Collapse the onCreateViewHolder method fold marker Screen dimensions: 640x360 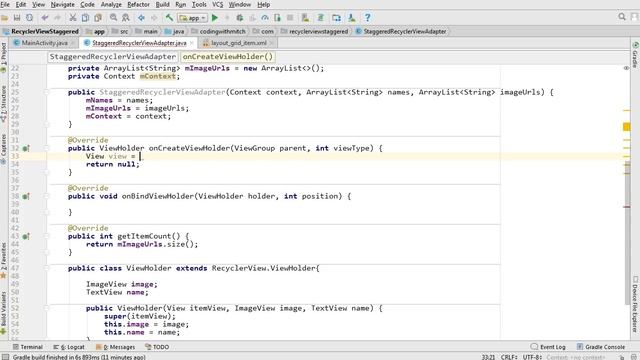[x=47, y=149]
